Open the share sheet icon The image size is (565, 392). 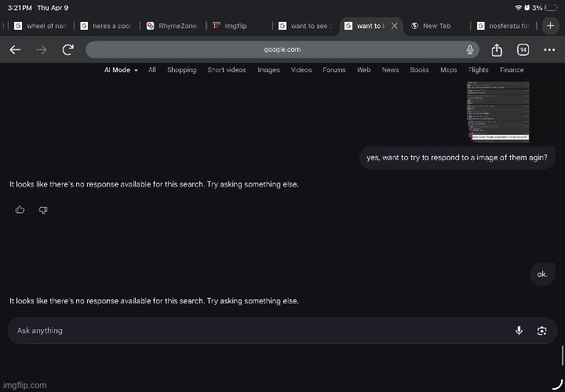[x=497, y=49]
